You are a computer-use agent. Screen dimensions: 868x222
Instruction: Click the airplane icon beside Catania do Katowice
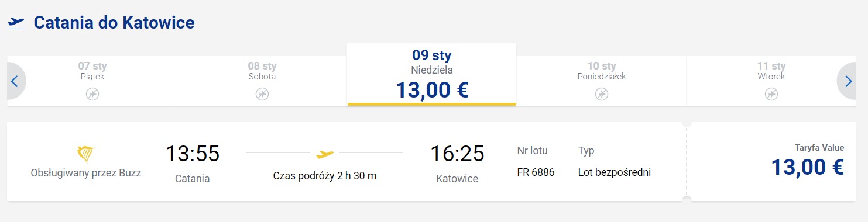coord(16,23)
